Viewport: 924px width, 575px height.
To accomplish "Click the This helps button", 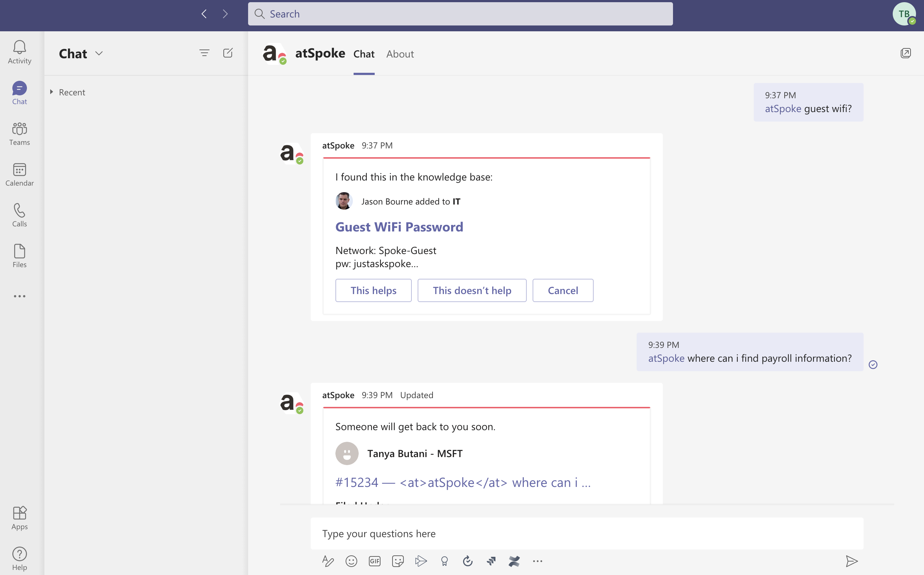I will (373, 290).
